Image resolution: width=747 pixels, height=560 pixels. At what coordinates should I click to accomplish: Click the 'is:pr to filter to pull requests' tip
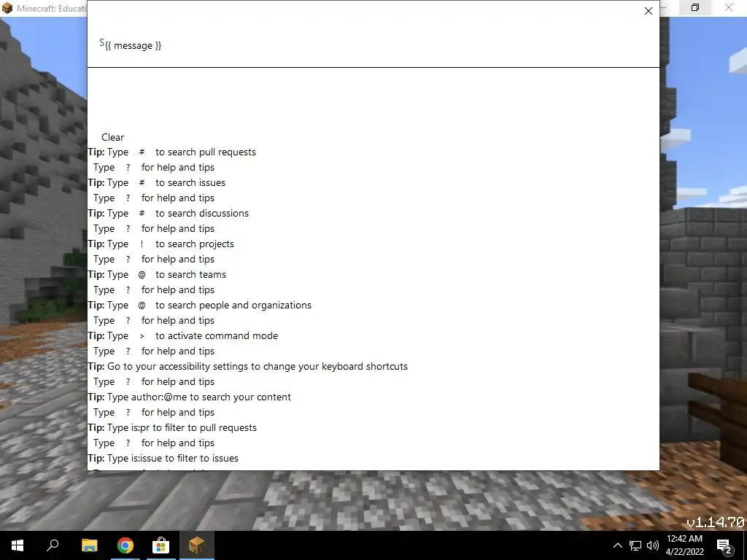tap(172, 427)
